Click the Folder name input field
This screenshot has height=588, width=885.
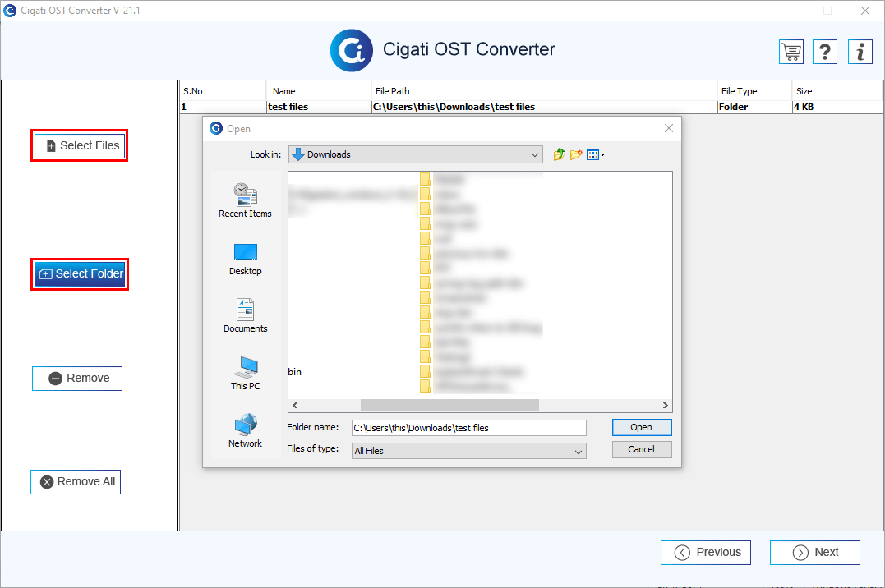[x=469, y=428]
